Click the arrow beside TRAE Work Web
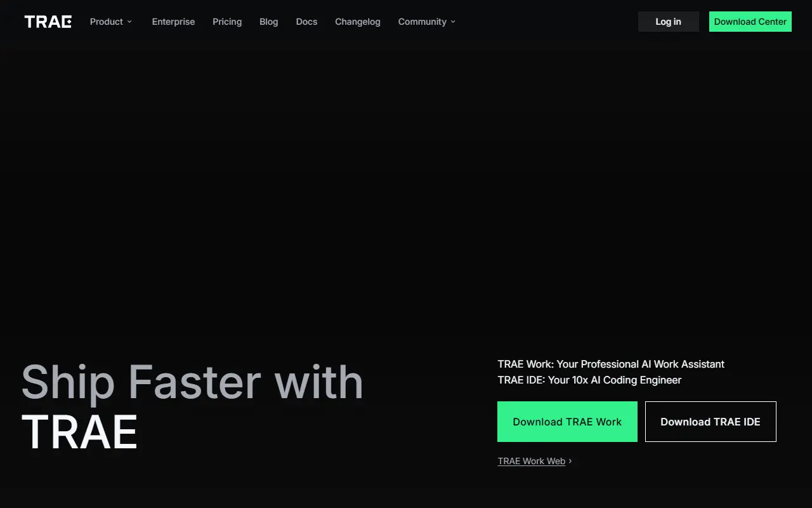The image size is (812, 508). coord(570,461)
